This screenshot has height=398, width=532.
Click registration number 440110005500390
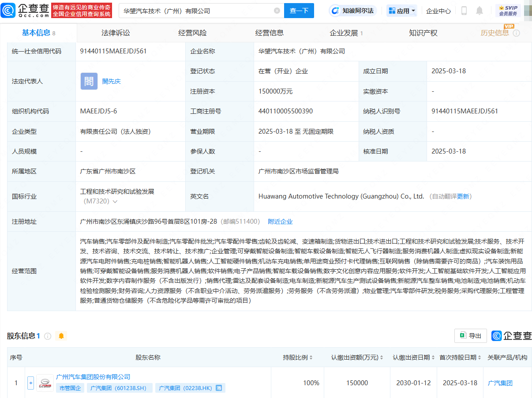pyautogui.click(x=286, y=111)
